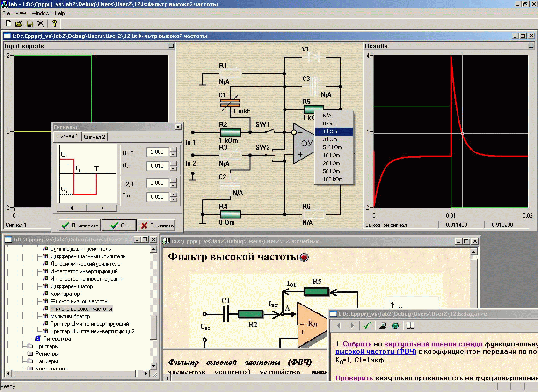The height and width of the screenshot is (392, 538).
Task: Click the Применить button
Action: click(80, 225)
